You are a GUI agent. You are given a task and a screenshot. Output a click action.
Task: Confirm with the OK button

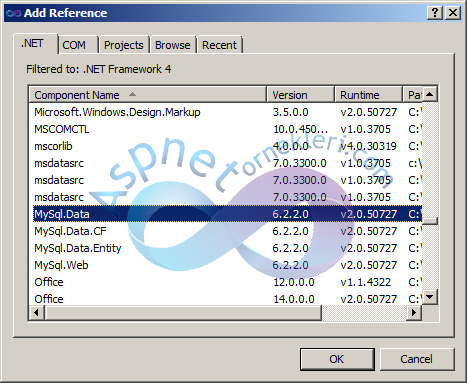337,359
